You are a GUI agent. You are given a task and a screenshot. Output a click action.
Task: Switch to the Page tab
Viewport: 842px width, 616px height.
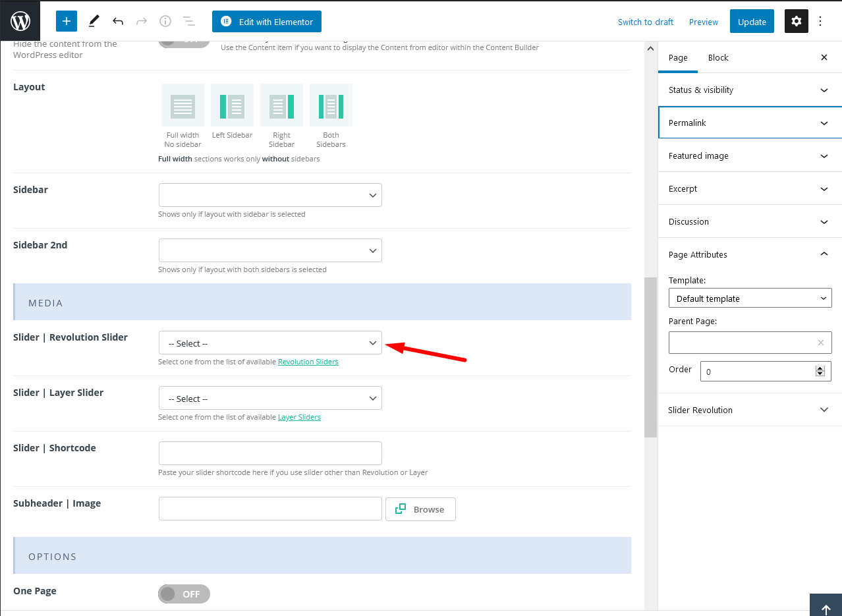pos(678,57)
